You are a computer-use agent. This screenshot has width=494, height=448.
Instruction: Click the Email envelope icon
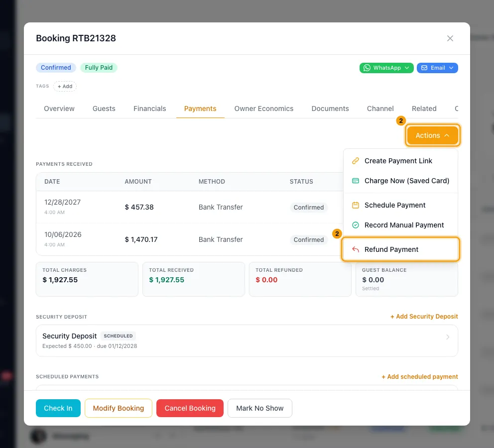(x=424, y=68)
